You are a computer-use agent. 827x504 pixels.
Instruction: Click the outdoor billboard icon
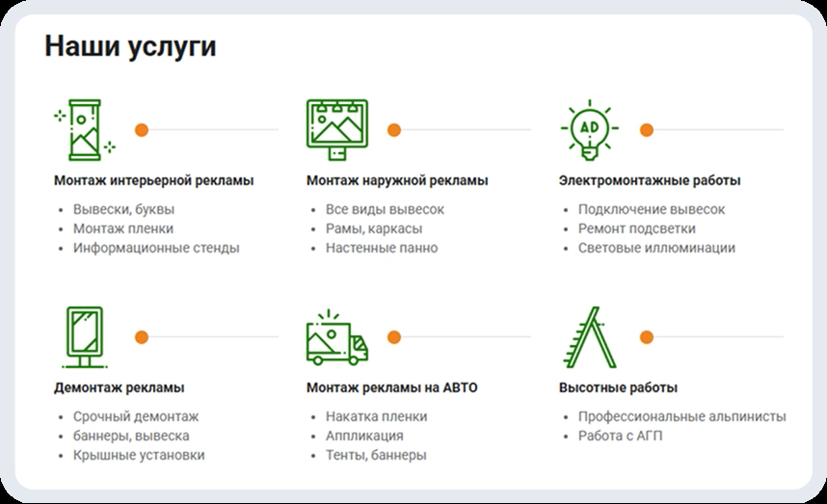click(337, 130)
